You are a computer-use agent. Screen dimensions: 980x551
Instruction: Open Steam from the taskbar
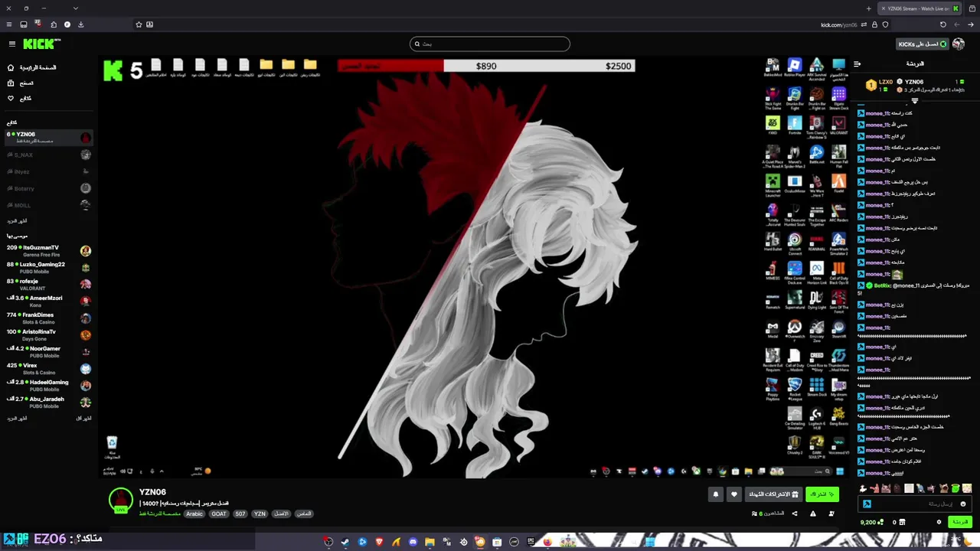[x=345, y=542]
